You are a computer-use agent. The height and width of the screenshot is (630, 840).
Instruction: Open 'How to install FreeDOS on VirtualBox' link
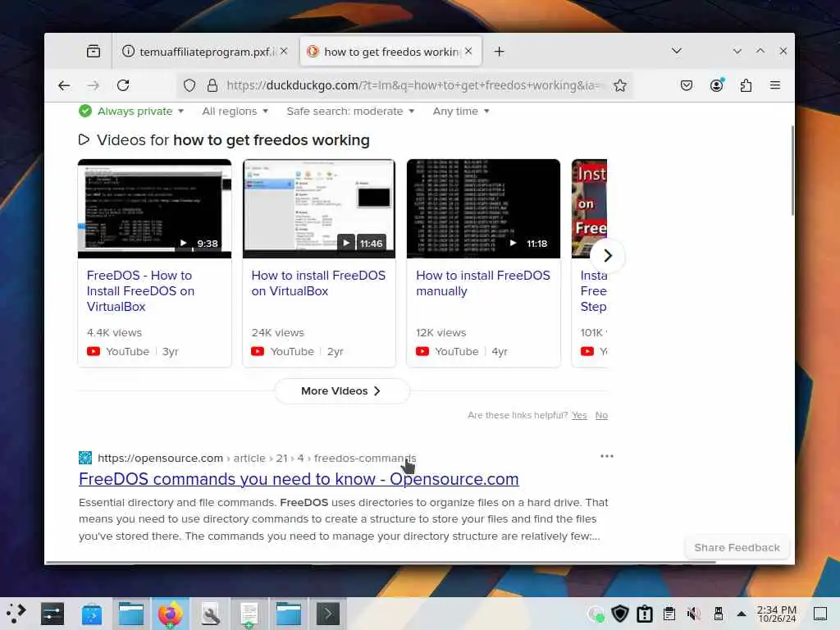click(x=319, y=283)
